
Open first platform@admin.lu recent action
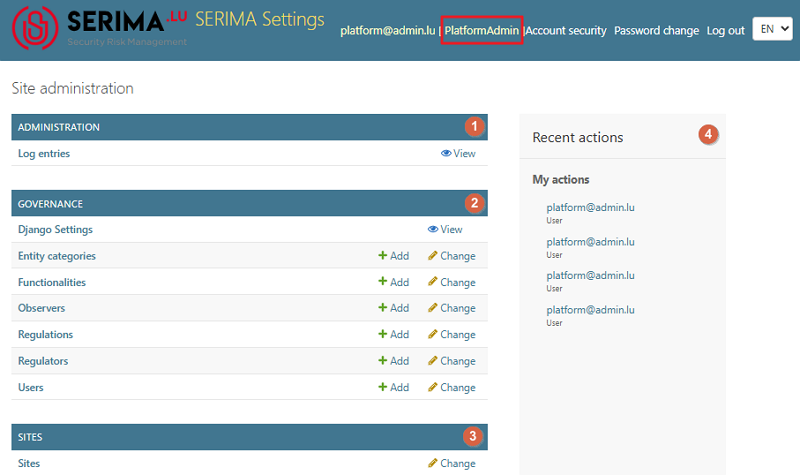tap(590, 208)
